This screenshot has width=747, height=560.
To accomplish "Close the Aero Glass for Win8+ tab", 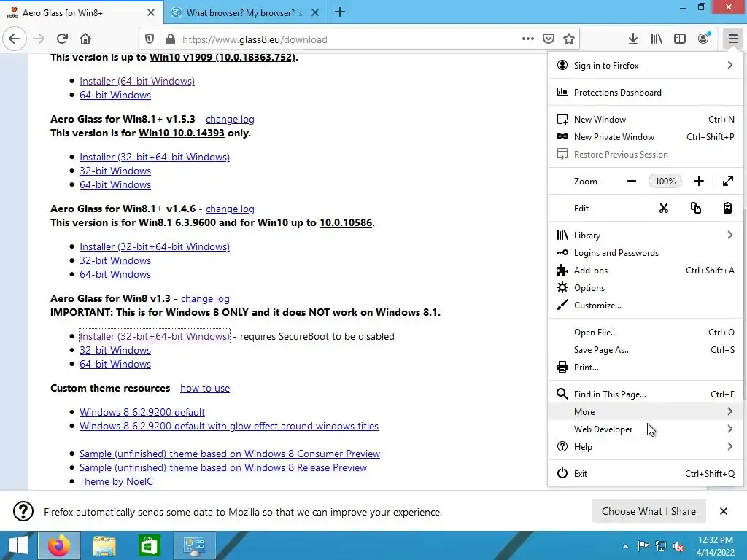I will point(150,12).
